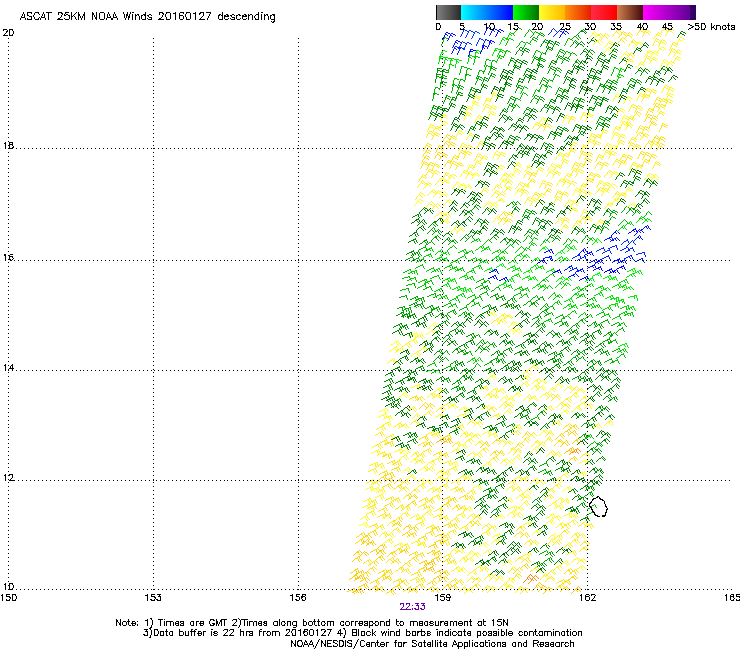Select the latitude axis label '12'
740x650 pixels.
(x=8, y=478)
